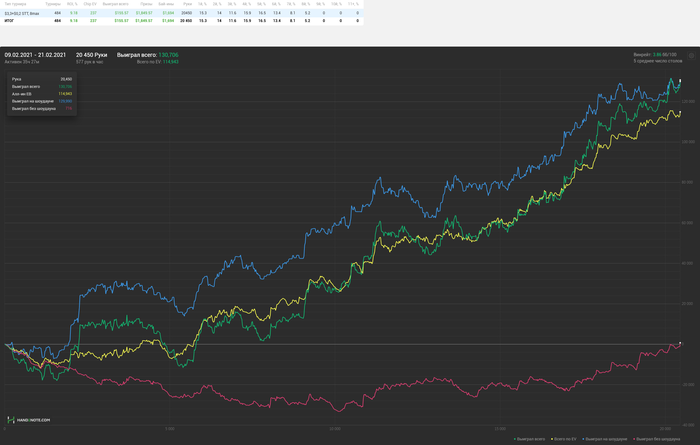Image resolution: width=700 pixels, height=445 pixels.
Task: Sort by 'Турниры' column header
Action: coord(53,4)
